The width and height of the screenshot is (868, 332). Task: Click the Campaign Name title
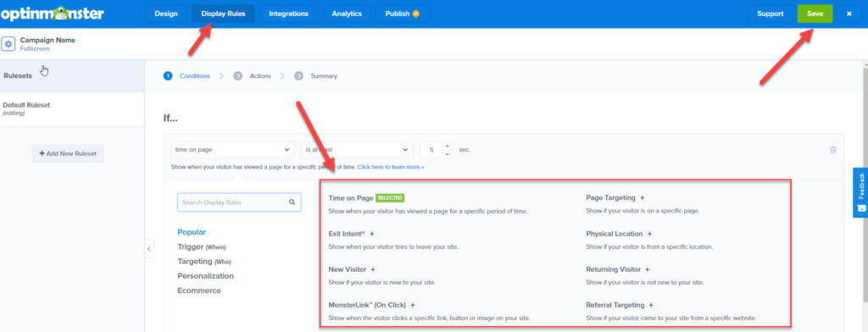click(47, 40)
